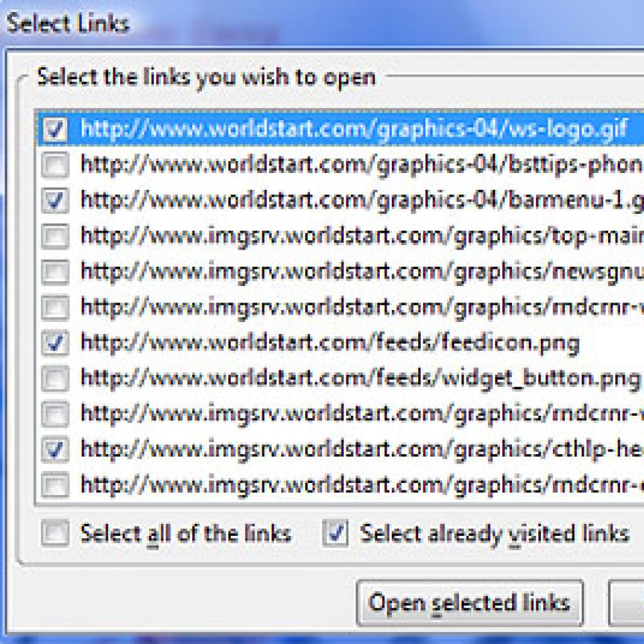Click Open selected links button
644x644 pixels.
click(469, 603)
